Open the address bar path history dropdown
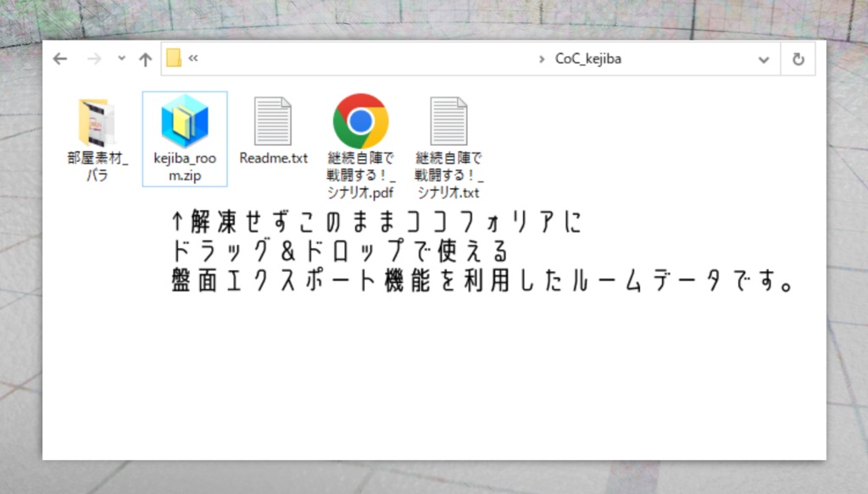The width and height of the screenshot is (868, 494). 764,58
